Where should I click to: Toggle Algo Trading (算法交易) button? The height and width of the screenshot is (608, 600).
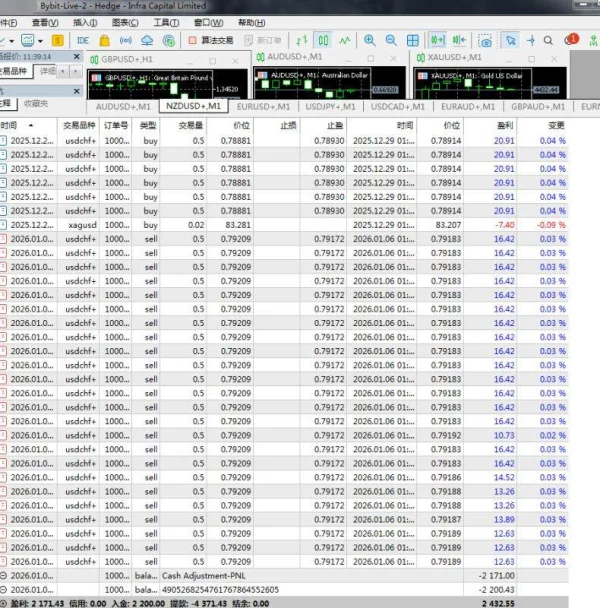[211, 40]
